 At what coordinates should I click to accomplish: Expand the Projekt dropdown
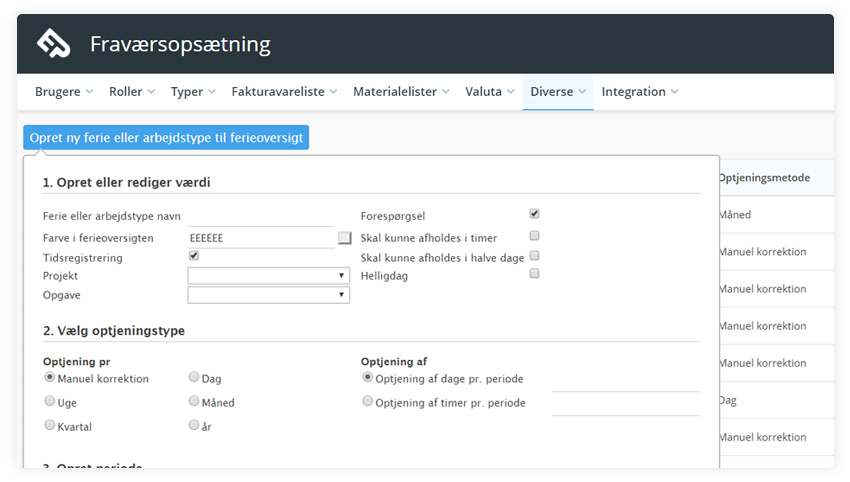pyautogui.click(x=268, y=275)
